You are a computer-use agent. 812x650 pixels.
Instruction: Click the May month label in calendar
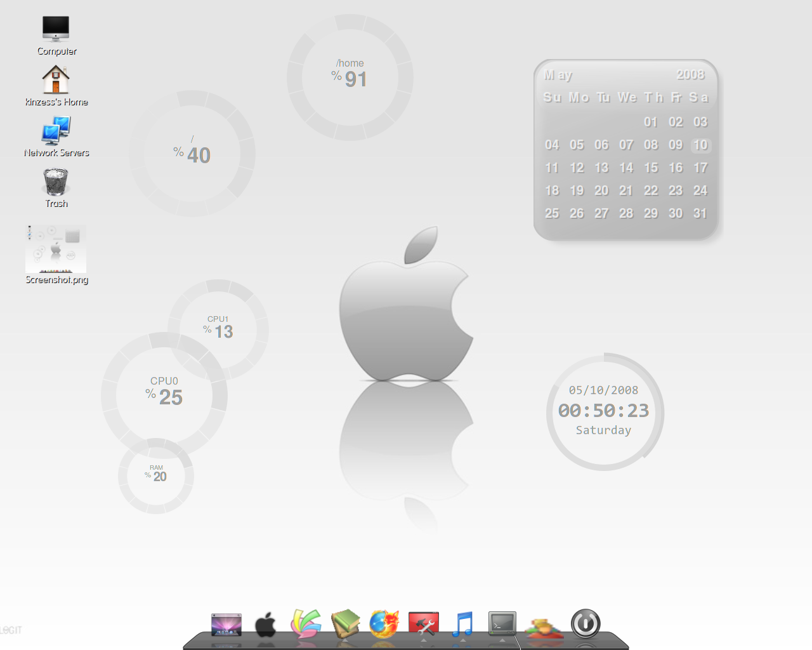pyautogui.click(x=558, y=75)
